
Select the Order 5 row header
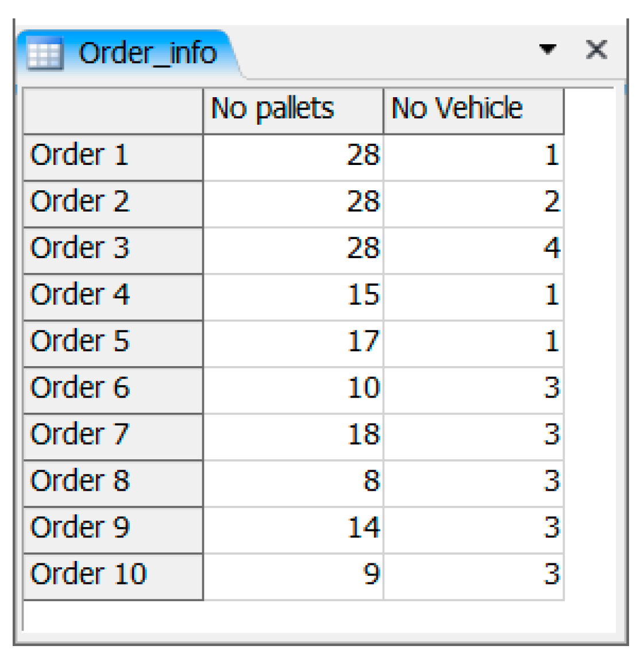coord(113,343)
